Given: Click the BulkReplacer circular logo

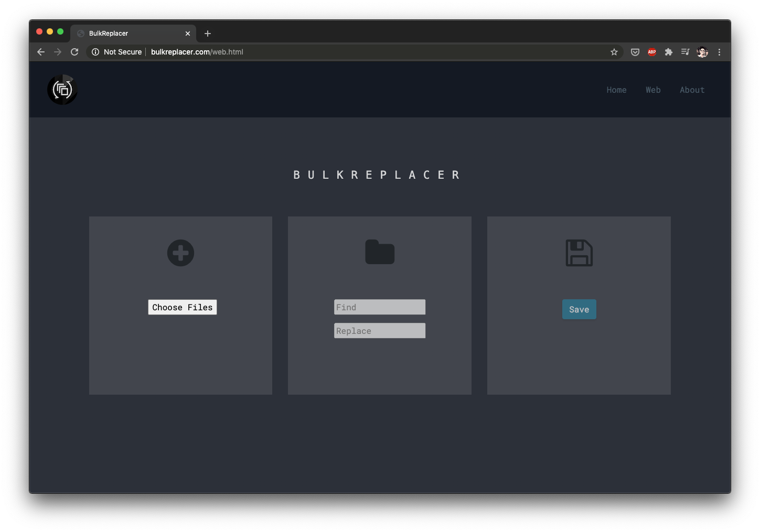Looking at the screenshot, I should pos(62,90).
